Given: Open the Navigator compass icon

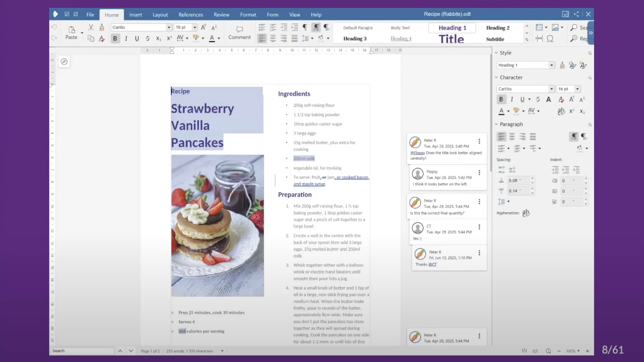Looking at the screenshot, I should pyautogui.click(x=64, y=62).
